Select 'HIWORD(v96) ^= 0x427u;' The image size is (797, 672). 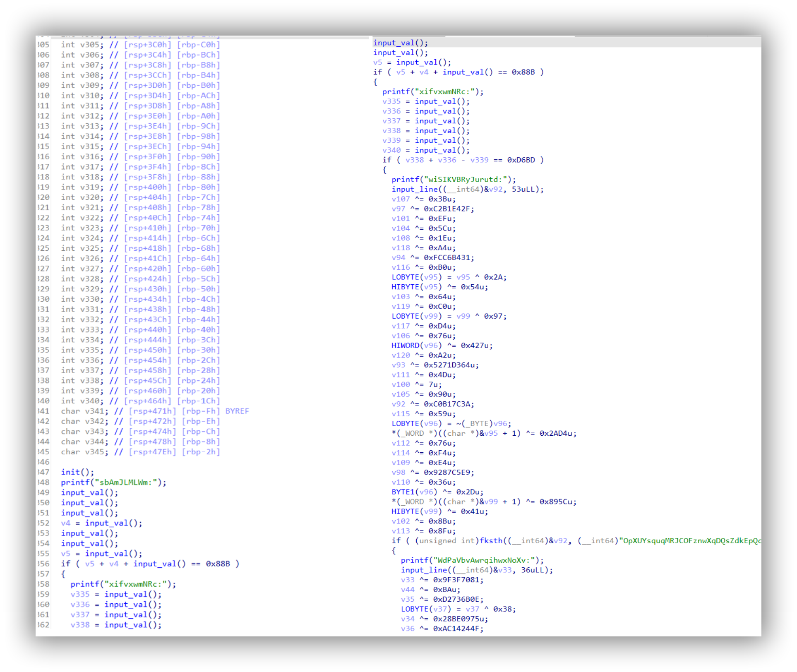442,346
